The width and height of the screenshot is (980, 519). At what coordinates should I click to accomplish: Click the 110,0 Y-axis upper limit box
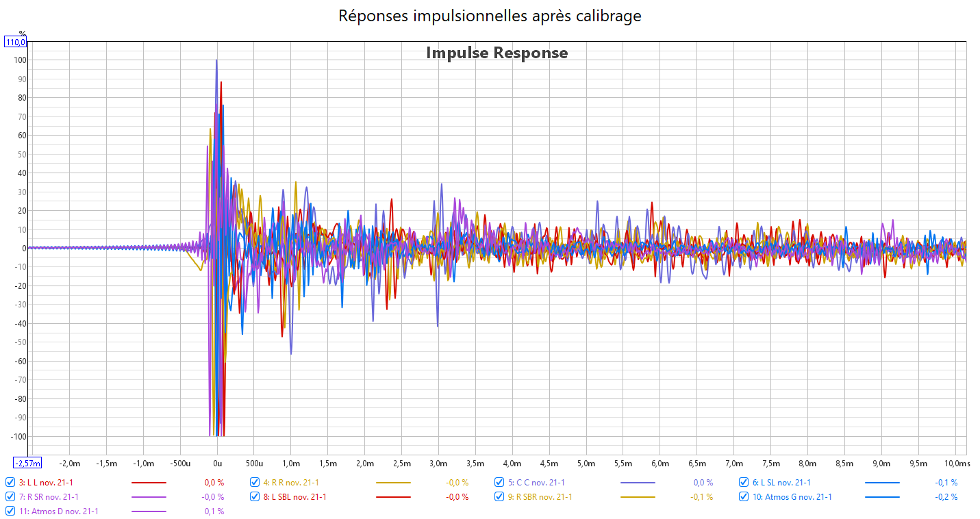(16, 42)
